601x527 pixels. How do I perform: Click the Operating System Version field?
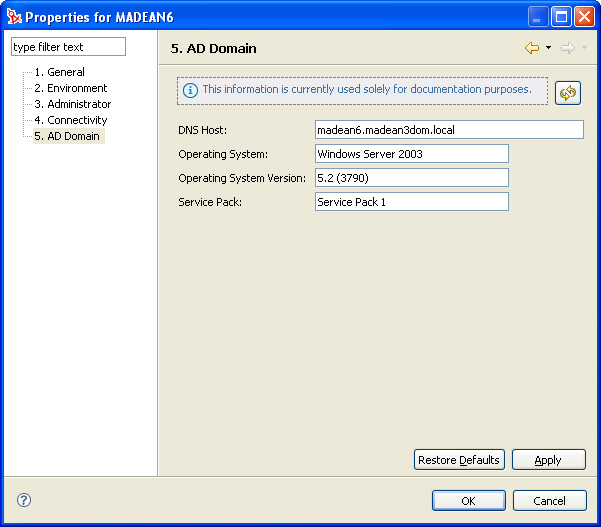click(412, 178)
